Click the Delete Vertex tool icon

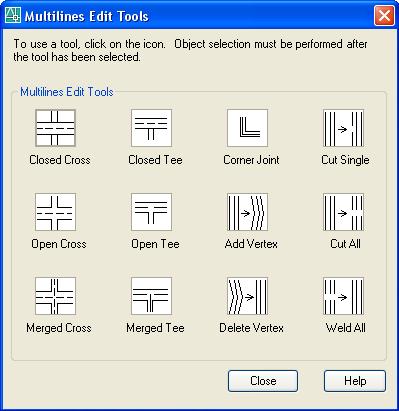[x=247, y=296]
